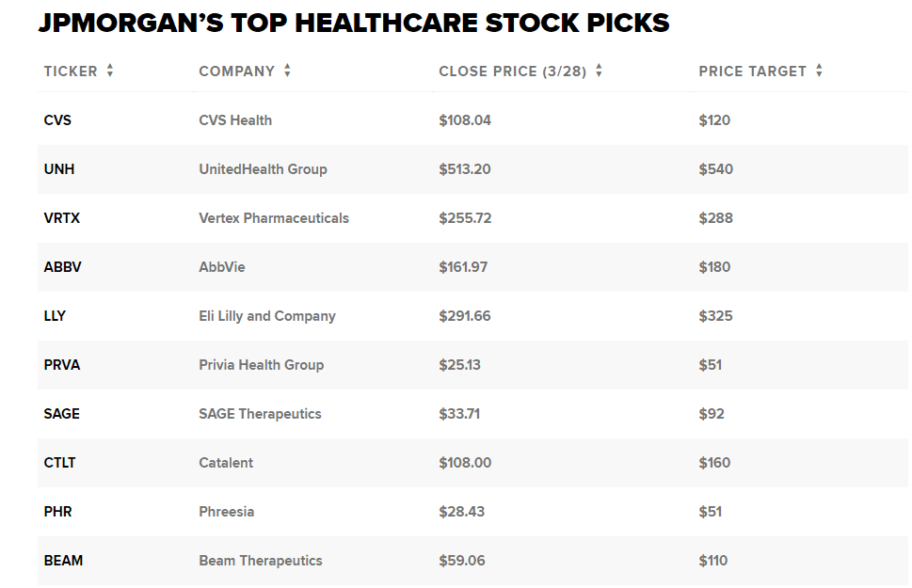The image size is (912, 588).
Task: Sort table by COMPANY column label
Action: point(237,72)
